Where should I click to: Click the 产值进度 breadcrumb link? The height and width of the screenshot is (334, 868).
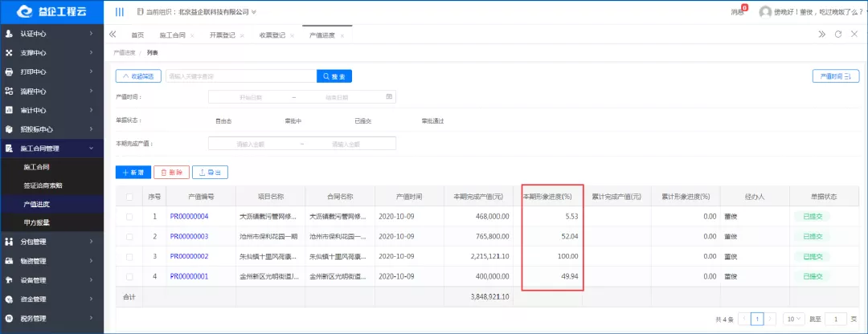[x=124, y=53]
